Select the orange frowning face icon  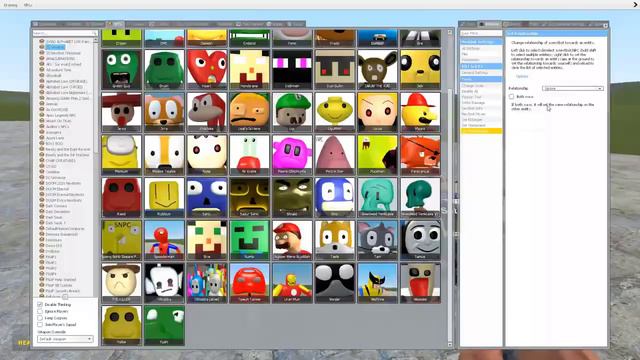click(x=249, y=112)
